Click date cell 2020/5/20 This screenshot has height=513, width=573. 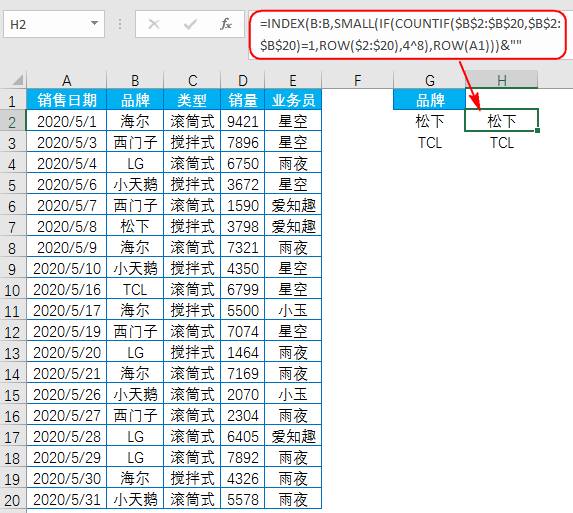click(x=67, y=352)
